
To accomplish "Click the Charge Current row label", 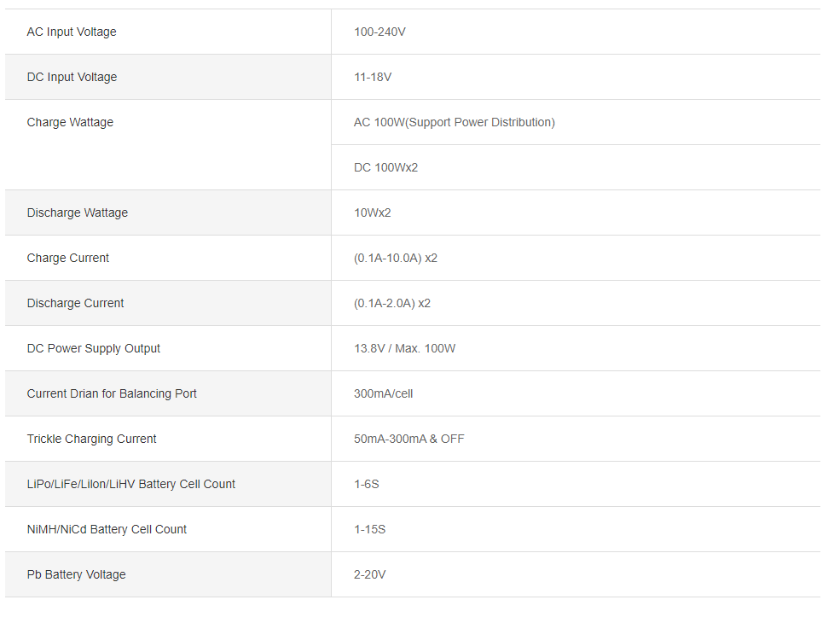I will 68,258.
